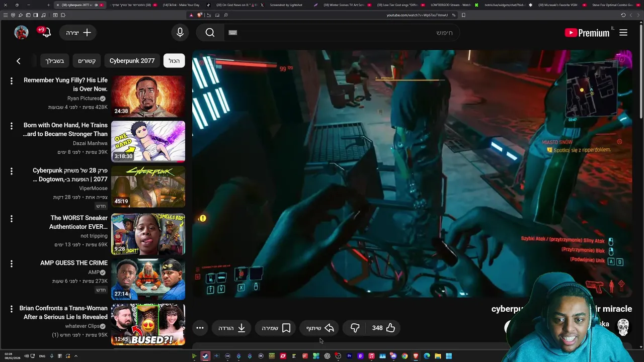Open the 45:19 Cyberpunk episode thumbnail

pyautogui.click(x=148, y=187)
